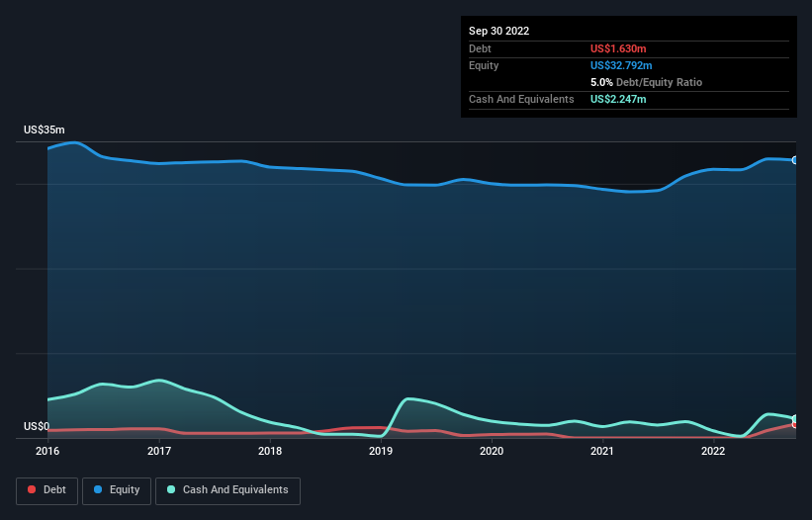
Task: Click the 2019 x-axis label
Action: tap(381, 451)
